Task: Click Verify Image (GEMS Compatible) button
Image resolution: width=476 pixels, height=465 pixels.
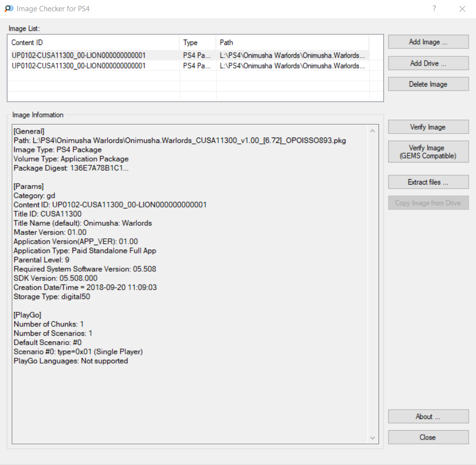Action: tap(428, 152)
